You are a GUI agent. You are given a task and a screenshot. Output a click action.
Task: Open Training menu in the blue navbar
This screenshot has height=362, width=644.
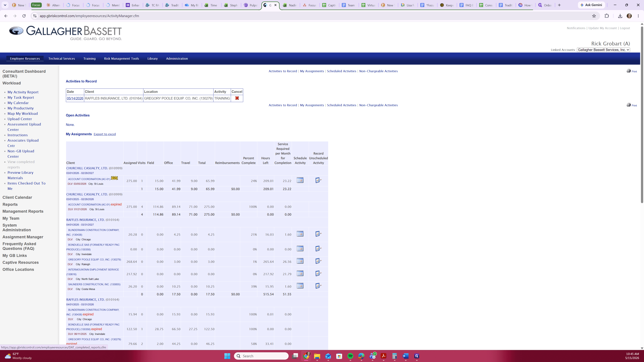coord(89,58)
